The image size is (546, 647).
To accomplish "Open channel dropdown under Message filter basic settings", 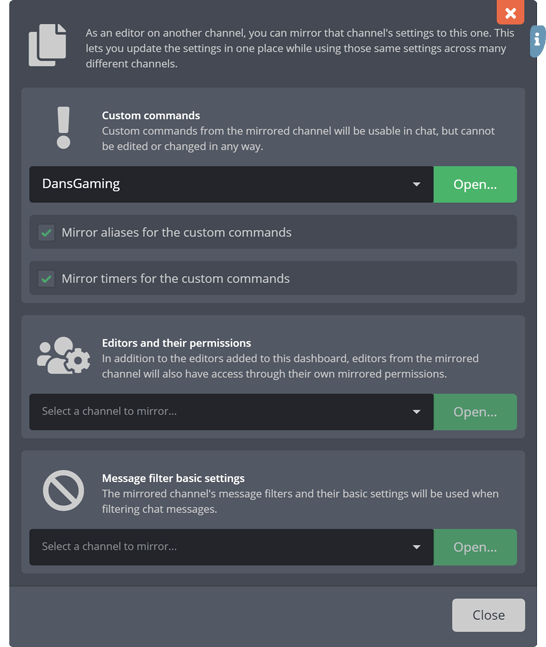I will point(231,547).
